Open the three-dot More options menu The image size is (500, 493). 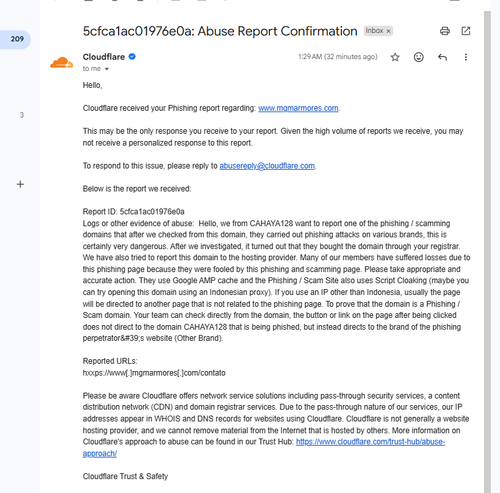pos(466,57)
